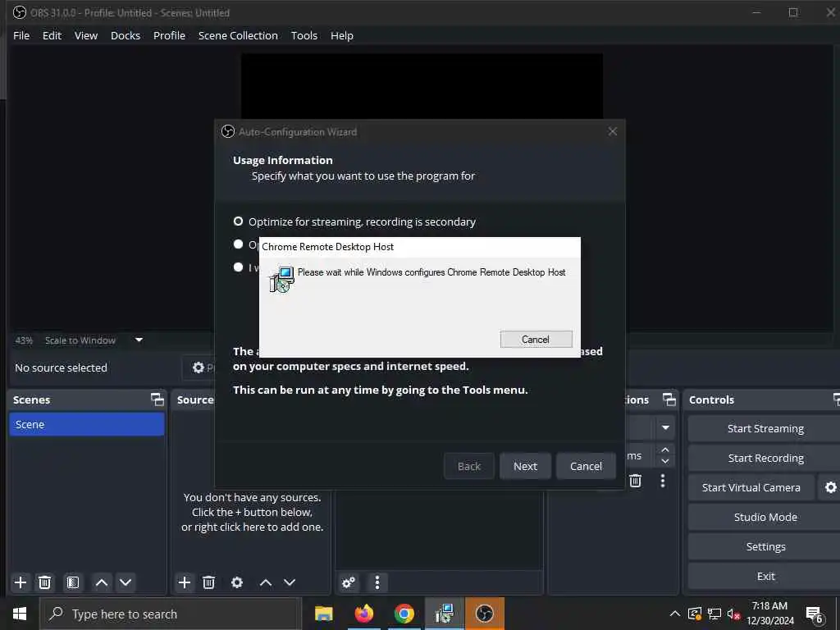Show hidden system tray icons

[675, 614]
